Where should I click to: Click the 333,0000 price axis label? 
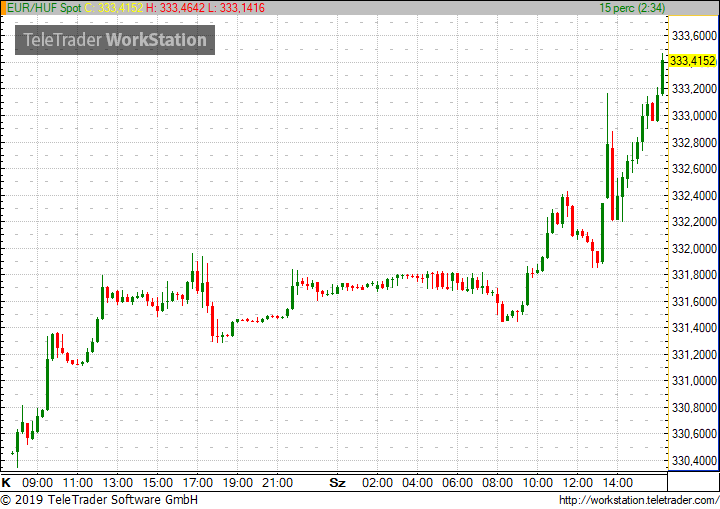tap(694, 116)
